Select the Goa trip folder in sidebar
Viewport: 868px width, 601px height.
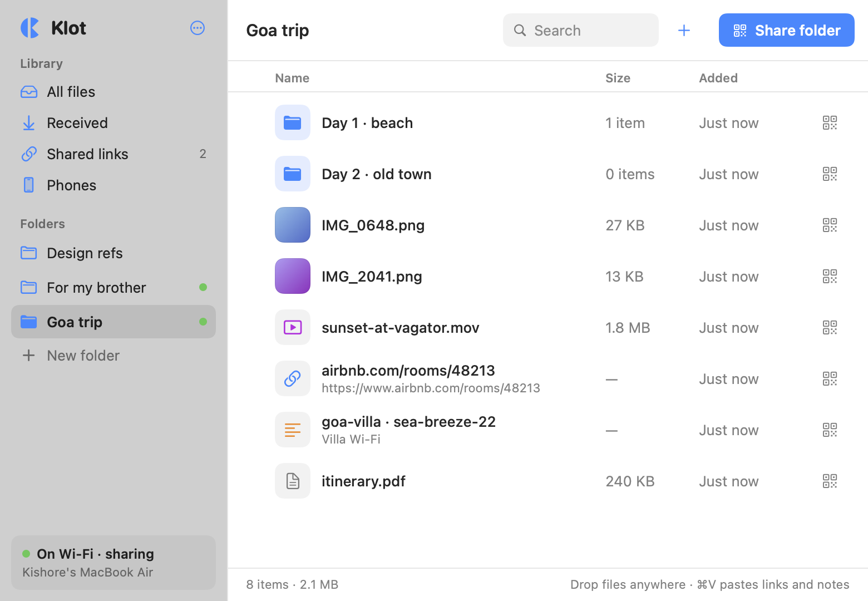click(114, 322)
